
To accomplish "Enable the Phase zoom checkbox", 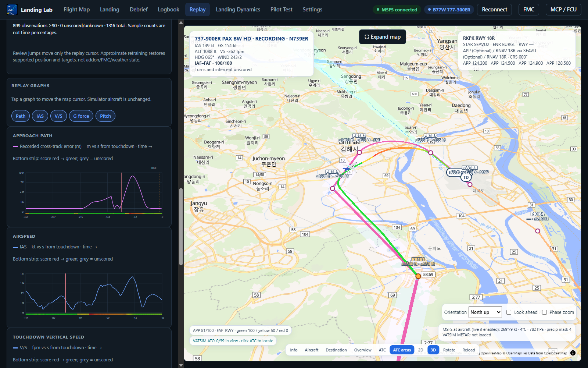I will pos(544,312).
